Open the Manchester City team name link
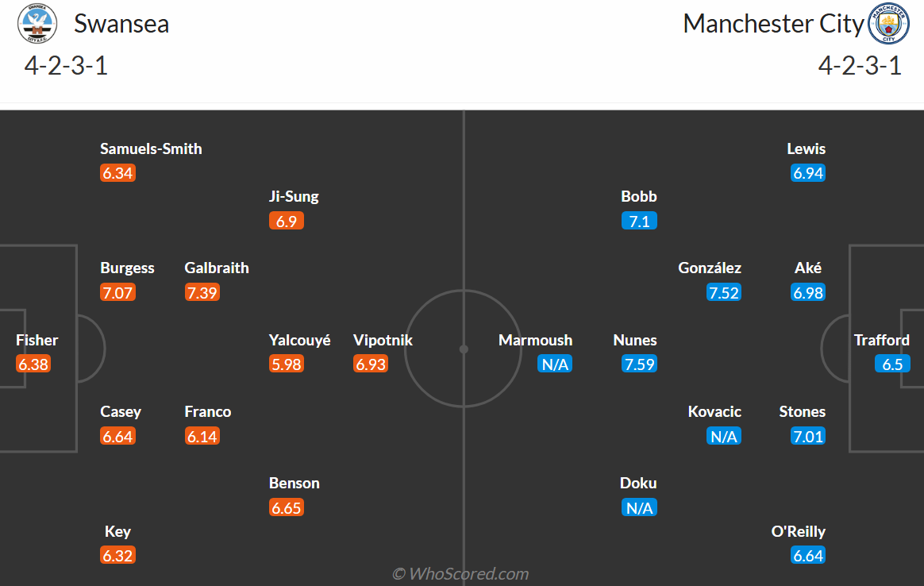 tap(772, 24)
